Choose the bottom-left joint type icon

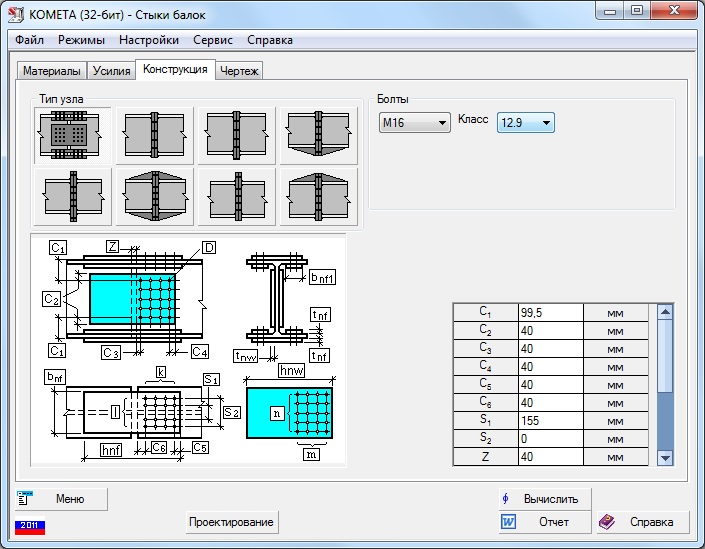click(74, 197)
